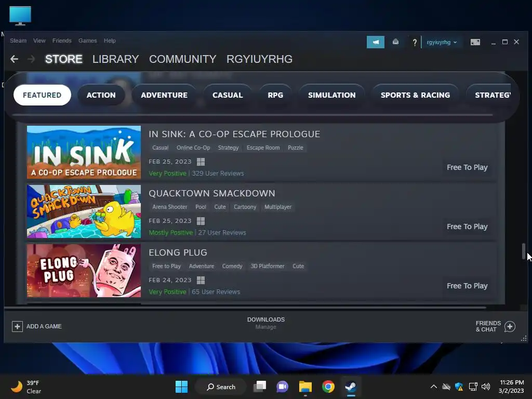Viewport: 532px width, 399px height.
Task: Open Elong Plug title
Action: pos(178,252)
